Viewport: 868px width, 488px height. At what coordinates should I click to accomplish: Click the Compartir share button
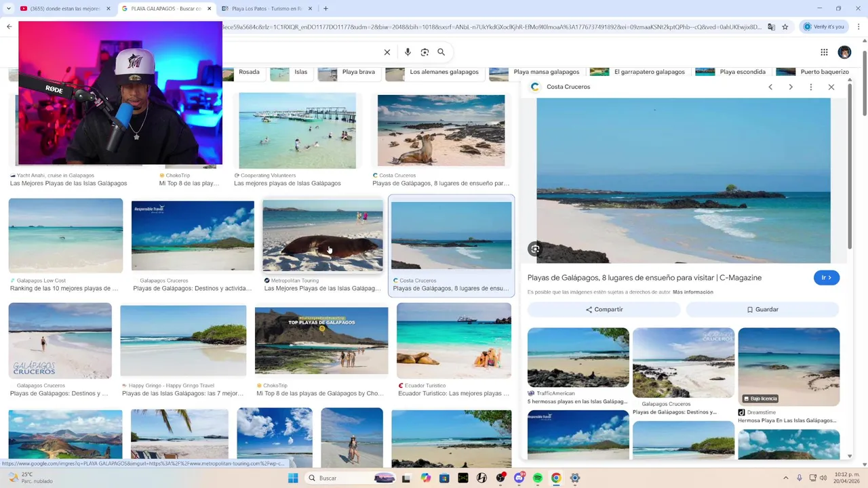pos(604,309)
